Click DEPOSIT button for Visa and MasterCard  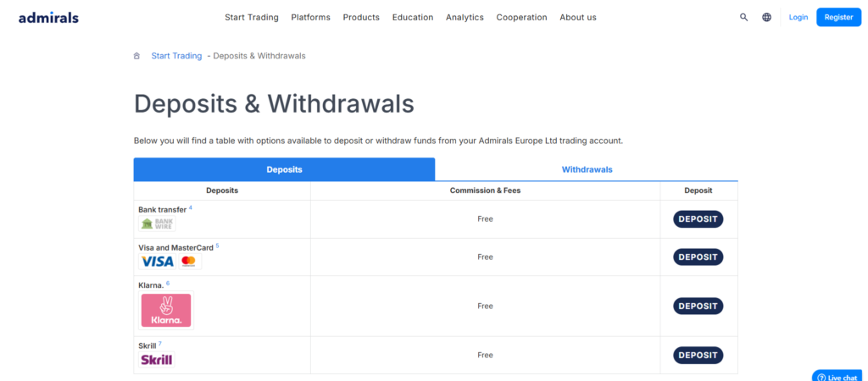698,257
